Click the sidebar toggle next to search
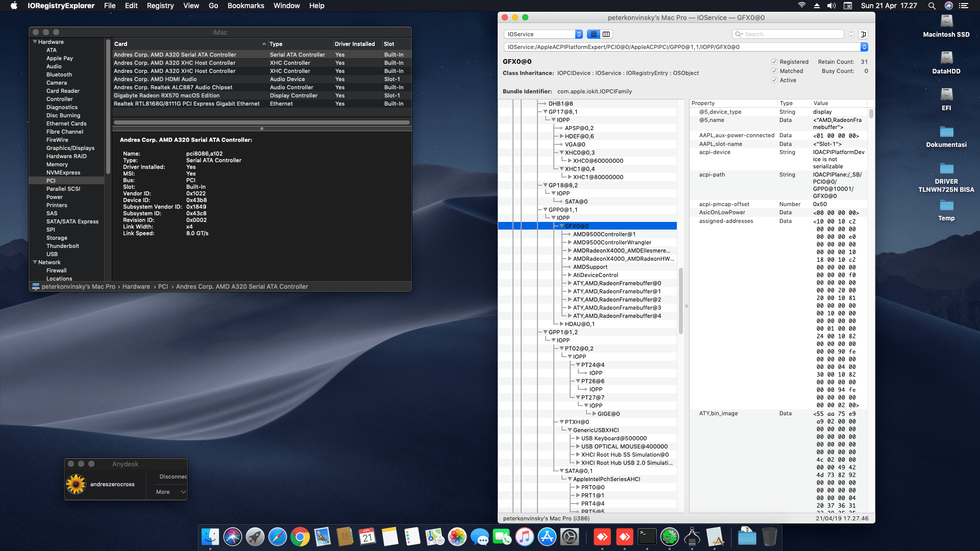 pos(863,34)
